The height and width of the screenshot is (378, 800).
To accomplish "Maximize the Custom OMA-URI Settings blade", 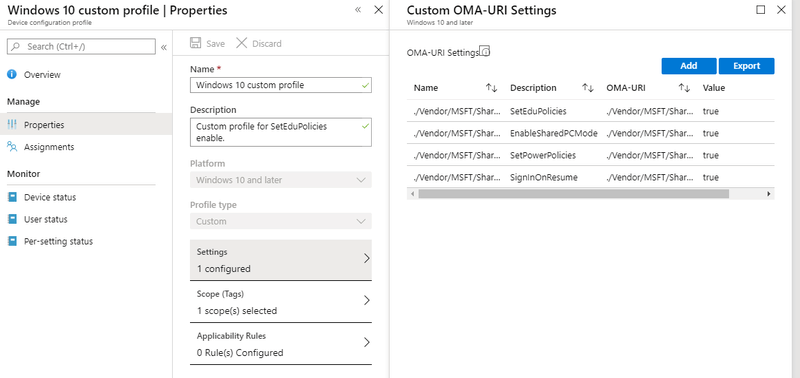I will click(761, 10).
